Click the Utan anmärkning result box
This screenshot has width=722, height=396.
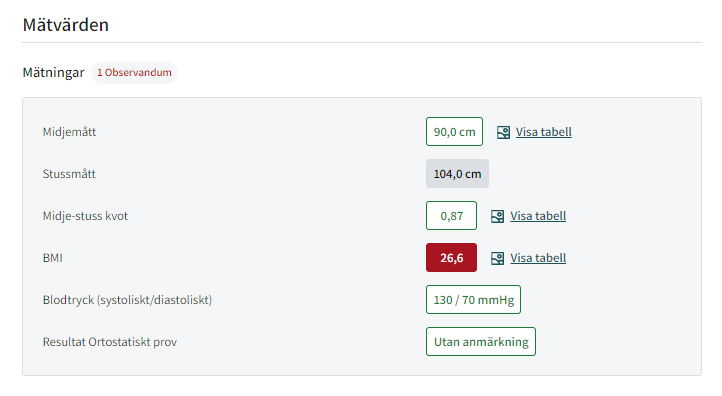(481, 342)
